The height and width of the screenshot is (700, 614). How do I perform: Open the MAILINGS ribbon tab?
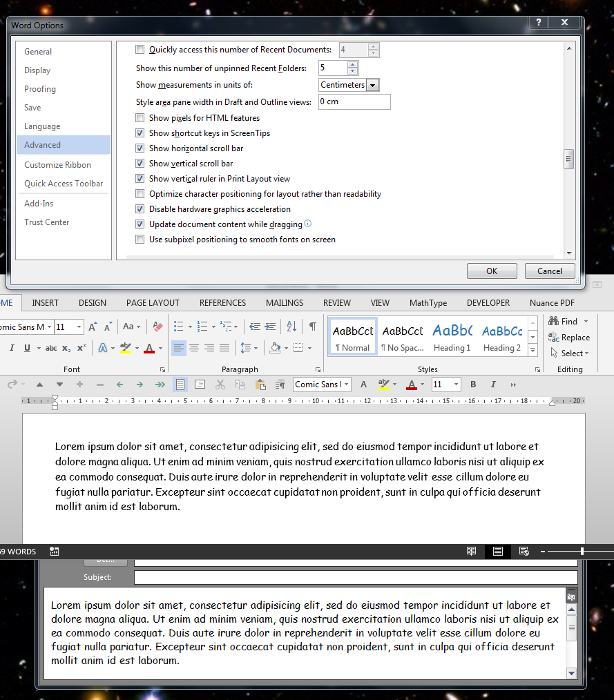[284, 302]
